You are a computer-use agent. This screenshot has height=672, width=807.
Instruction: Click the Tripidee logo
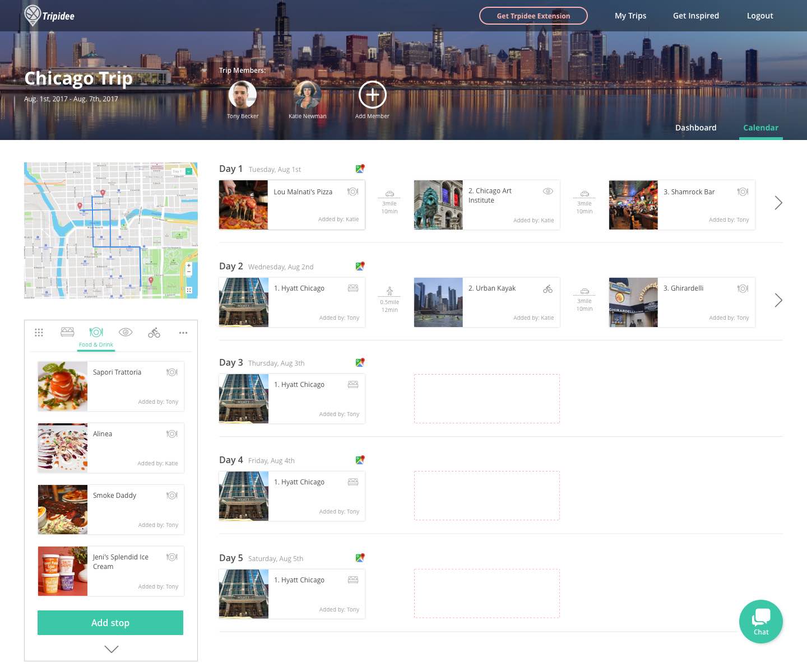pos(49,16)
